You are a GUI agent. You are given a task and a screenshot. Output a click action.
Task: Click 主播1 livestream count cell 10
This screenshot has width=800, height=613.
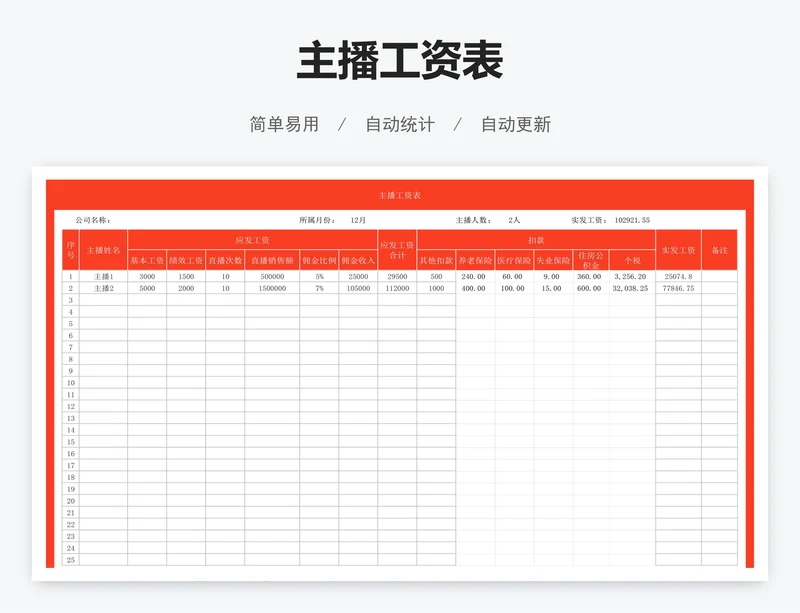click(x=225, y=276)
